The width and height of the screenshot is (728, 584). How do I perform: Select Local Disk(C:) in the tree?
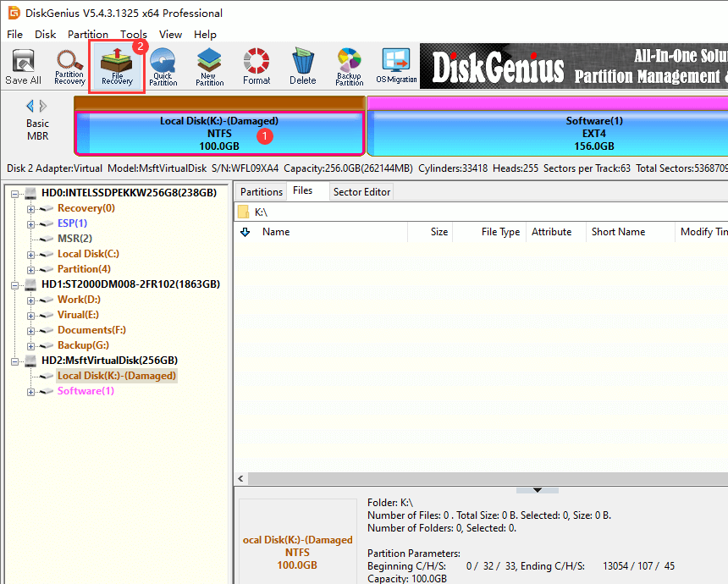pyautogui.click(x=88, y=254)
